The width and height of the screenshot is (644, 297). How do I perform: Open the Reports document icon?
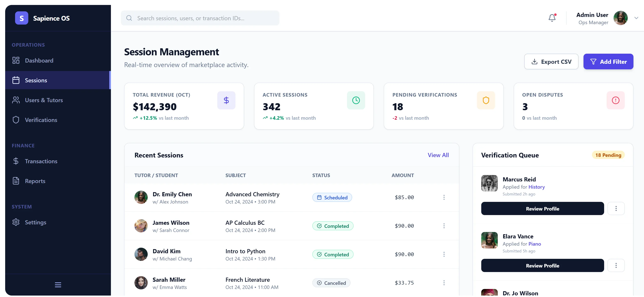[16, 181]
